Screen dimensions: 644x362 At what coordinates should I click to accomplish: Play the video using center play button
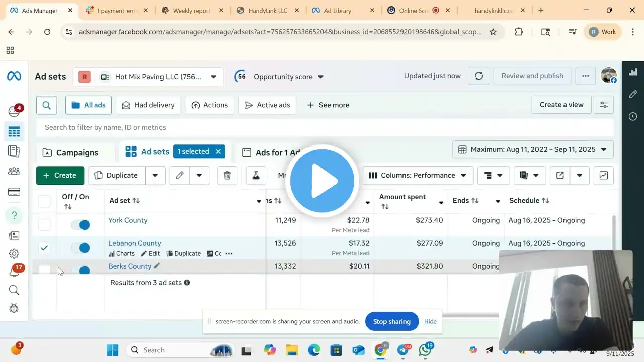(x=322, y=181)
